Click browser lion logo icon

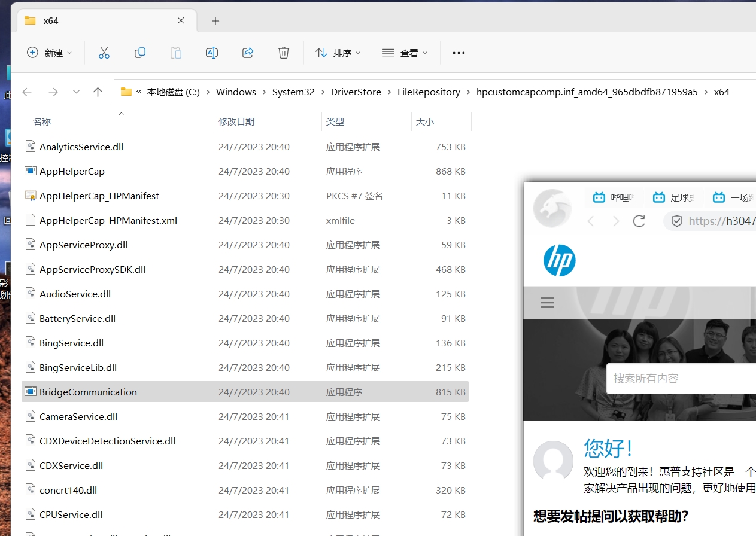552,208
